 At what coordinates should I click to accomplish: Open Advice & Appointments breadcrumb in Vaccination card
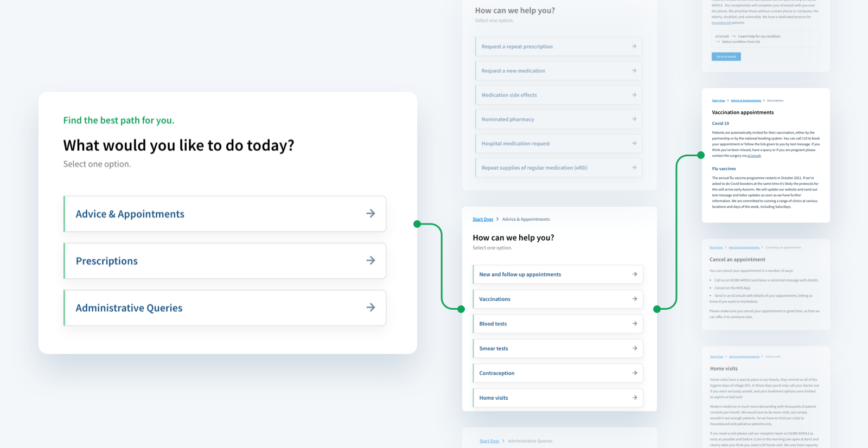tap(746, 100)
